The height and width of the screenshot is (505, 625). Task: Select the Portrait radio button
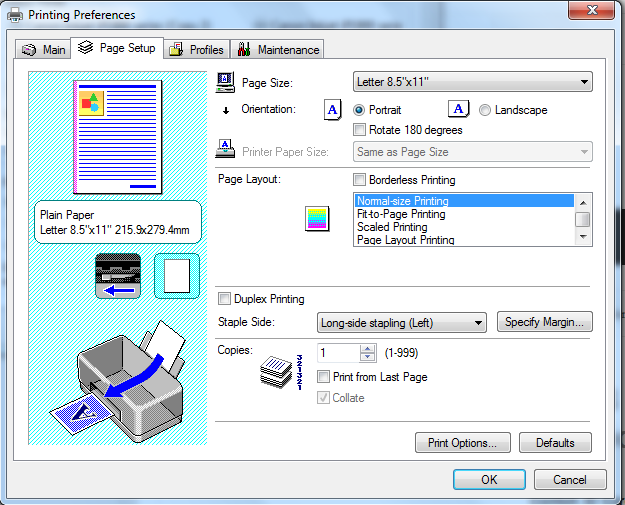[359, 110]
